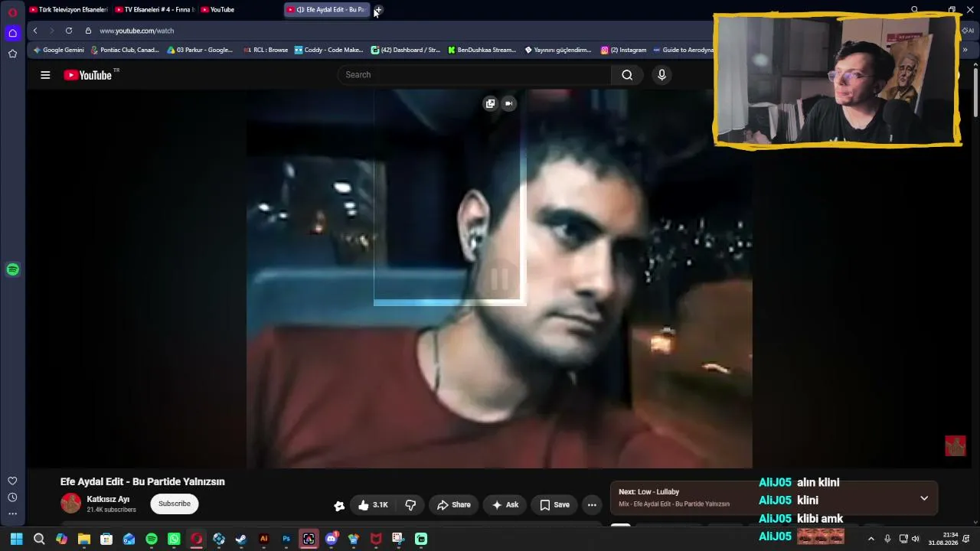Like the video with the thumbs-up button

[x=373, y=505]
